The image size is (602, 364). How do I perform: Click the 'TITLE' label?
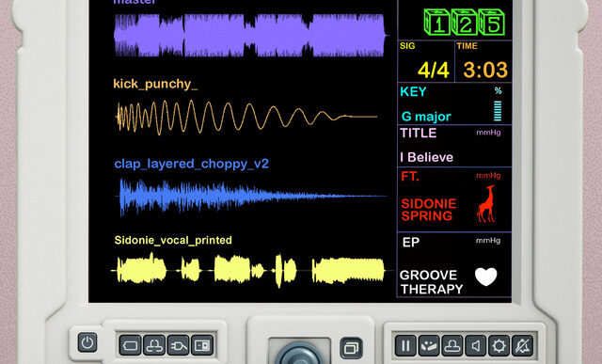418,133
